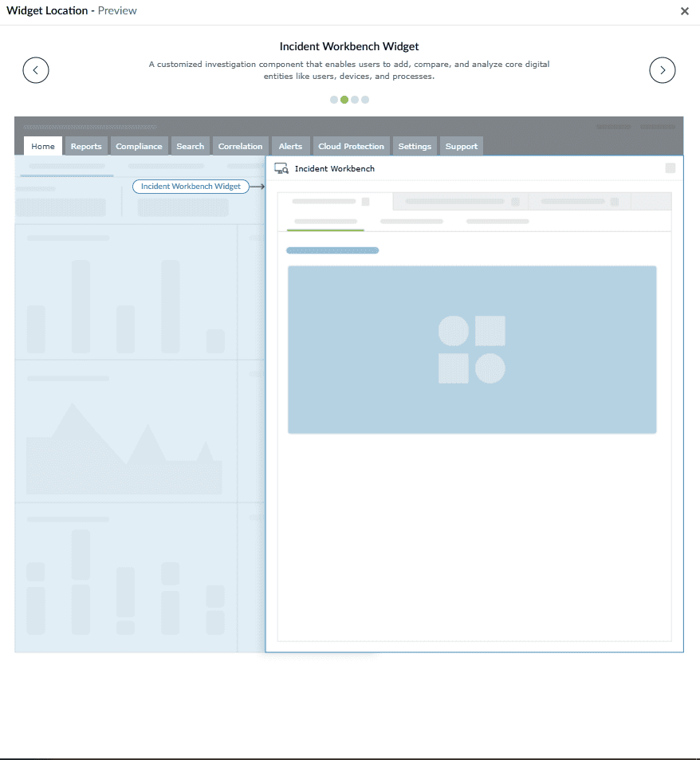This screenshot has width=700, height=760.
Task: Open the Home tab in preview
Action: click(43, 147)
